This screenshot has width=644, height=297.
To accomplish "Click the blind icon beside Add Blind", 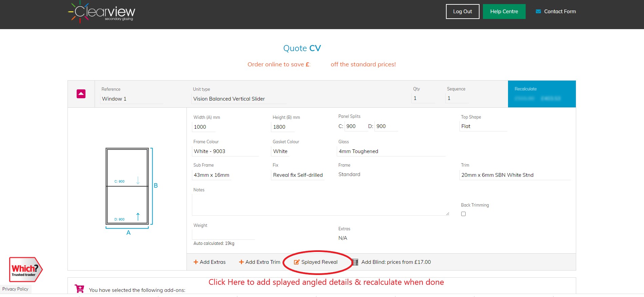I will click(355, 262).
